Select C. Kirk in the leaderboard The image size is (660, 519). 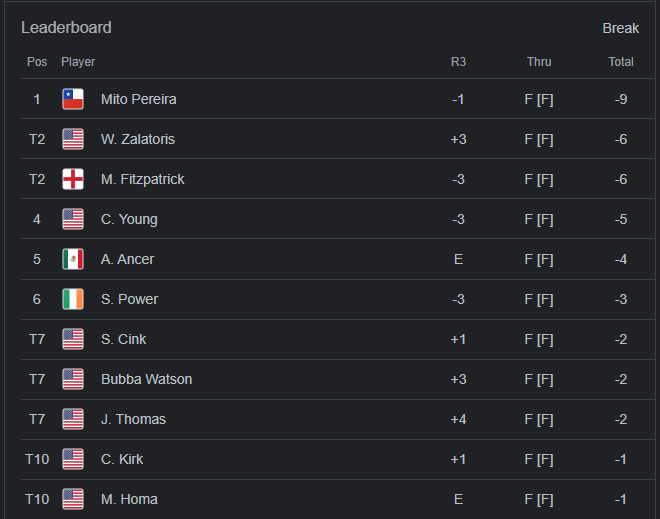(x=122, y=459)
